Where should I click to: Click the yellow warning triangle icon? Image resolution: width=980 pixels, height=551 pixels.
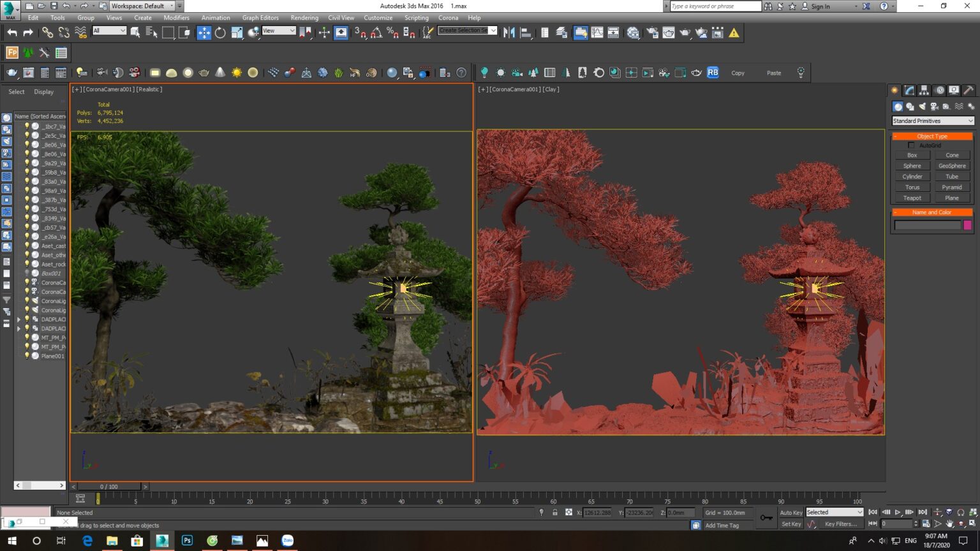coord(734,33)
